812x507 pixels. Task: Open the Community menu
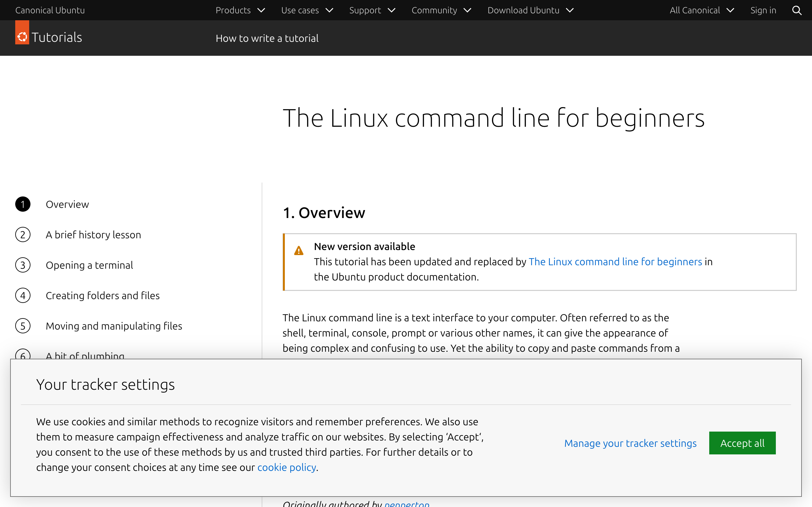coord(441,10)
